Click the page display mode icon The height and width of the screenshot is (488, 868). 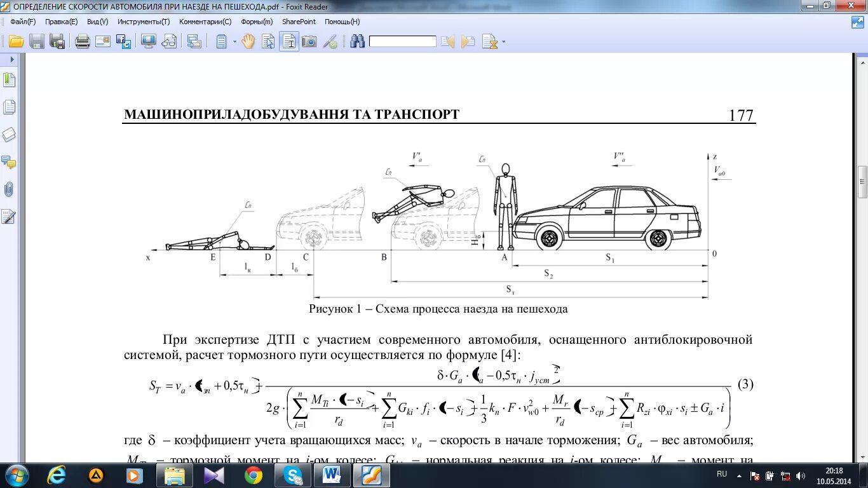coord(221,42)
